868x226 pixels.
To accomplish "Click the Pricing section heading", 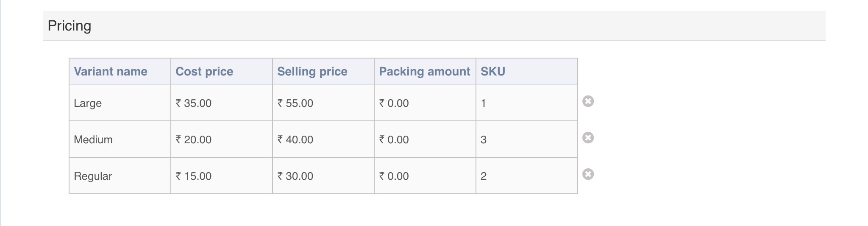I will (x=70, y=26).
